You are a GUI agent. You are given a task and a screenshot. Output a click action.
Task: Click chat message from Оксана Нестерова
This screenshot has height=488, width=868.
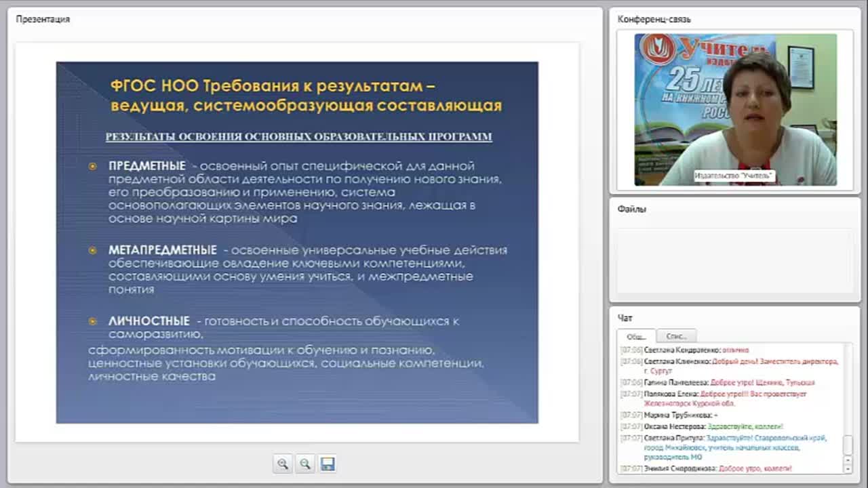[x=703, y=426]
